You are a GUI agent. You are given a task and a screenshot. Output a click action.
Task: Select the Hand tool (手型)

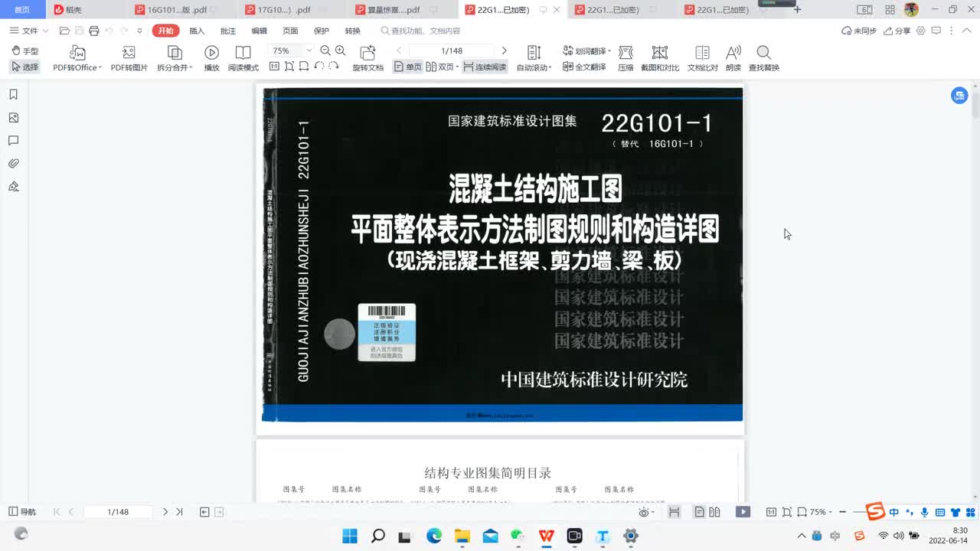pyautogui.click(x=25, y=51)
